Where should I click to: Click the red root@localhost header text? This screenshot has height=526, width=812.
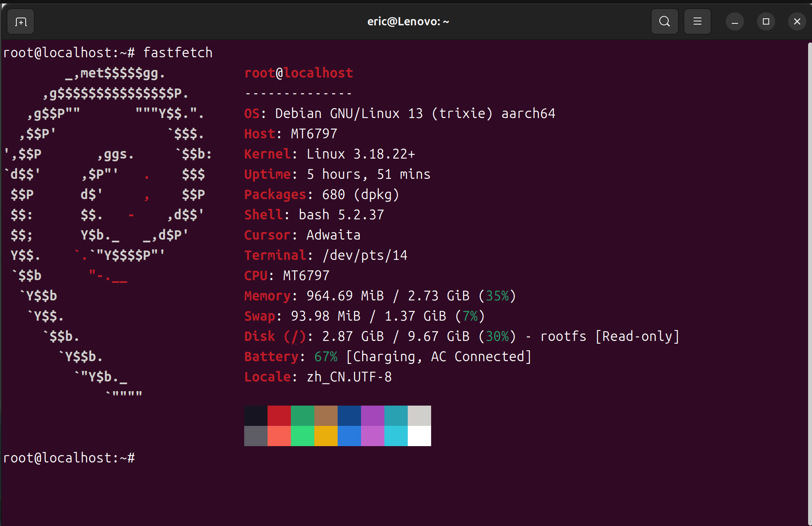[298, 73]
